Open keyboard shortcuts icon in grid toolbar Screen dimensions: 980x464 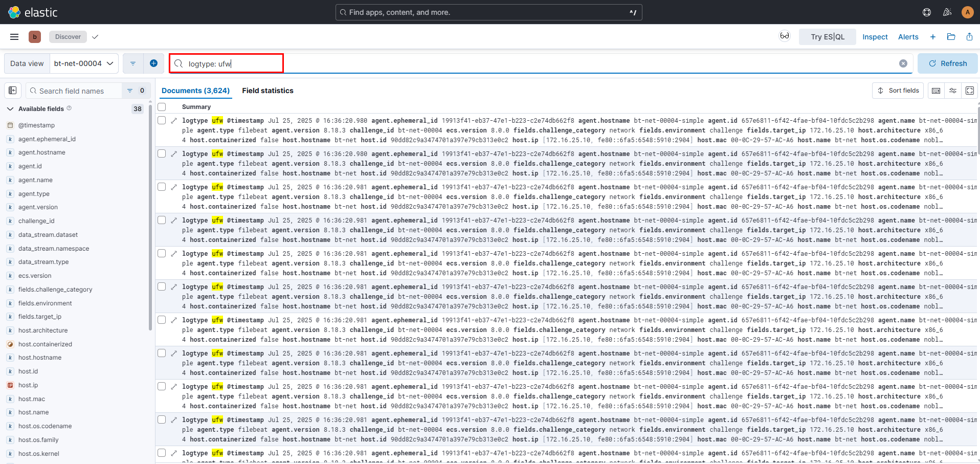(936, 91)
